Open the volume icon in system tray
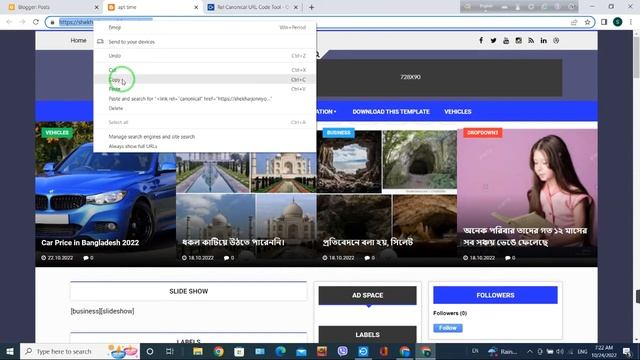This screenshot has height=360, width=640. (x=560, y=351)
